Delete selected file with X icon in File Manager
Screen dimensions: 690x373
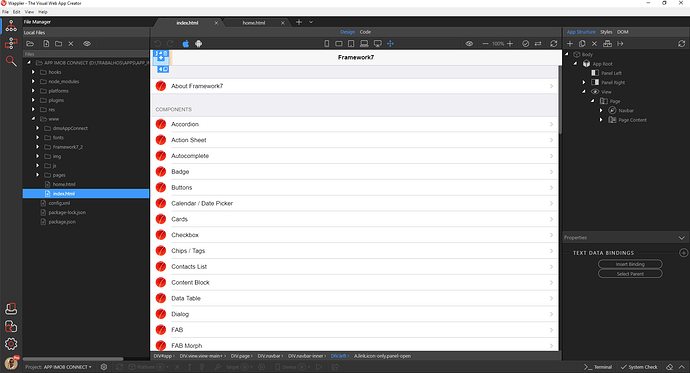click(70, 44)
